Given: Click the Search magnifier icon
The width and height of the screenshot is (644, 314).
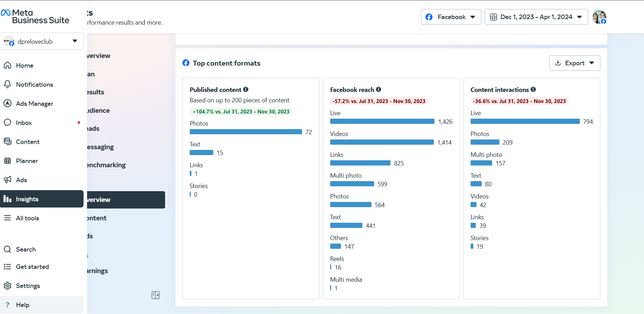Looking at the screenshot, I should tap(7, 249).
